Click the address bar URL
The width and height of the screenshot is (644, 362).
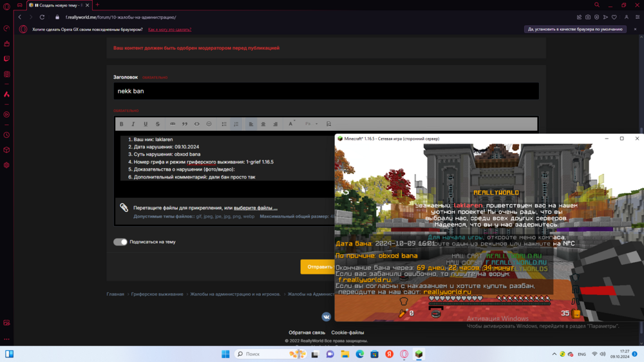121,17
